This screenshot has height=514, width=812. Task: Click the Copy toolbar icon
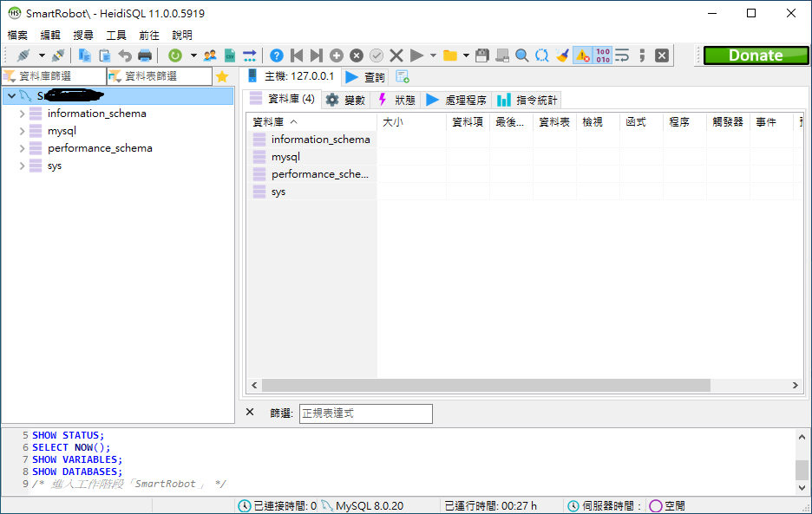[84, 55]
